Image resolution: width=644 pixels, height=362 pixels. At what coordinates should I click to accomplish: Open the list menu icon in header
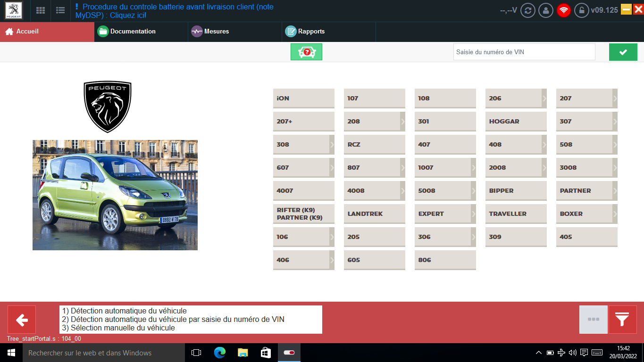[60, 10]
